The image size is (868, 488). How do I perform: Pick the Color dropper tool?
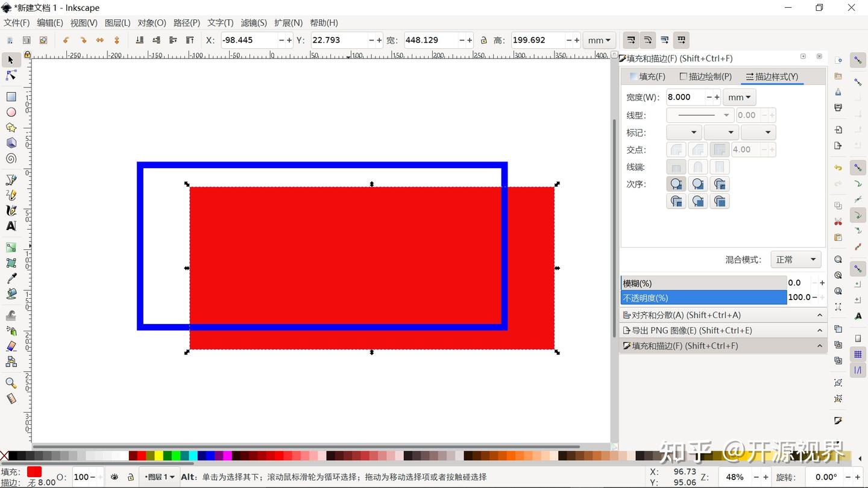[x=11, y=278]
